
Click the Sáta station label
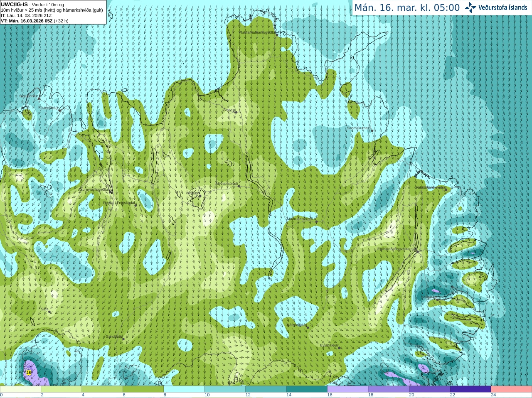pyautogui.click(x=44, y=309)
